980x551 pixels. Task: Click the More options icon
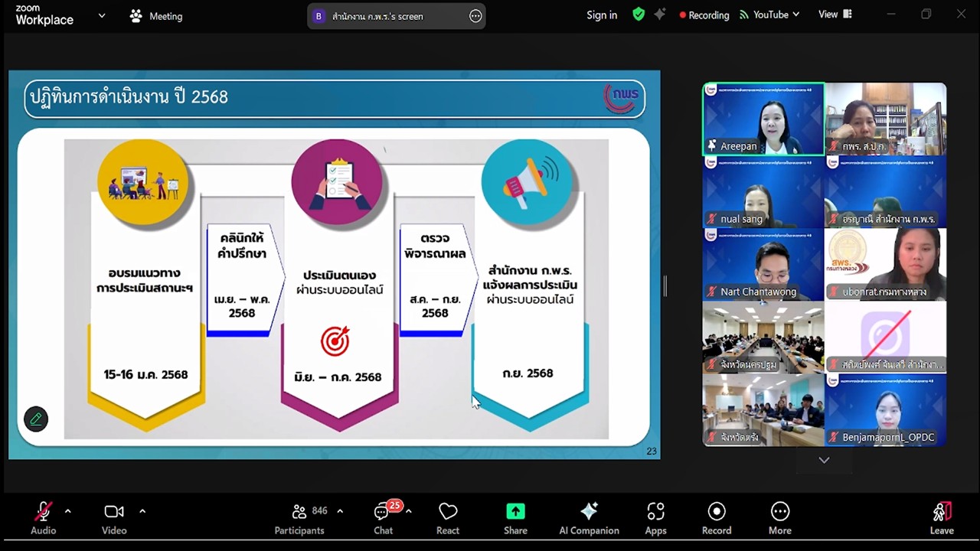click(779, 518)
